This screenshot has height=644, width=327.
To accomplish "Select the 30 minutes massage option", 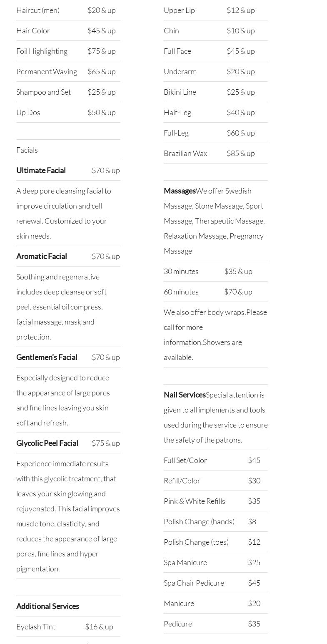I will point(181,271).
